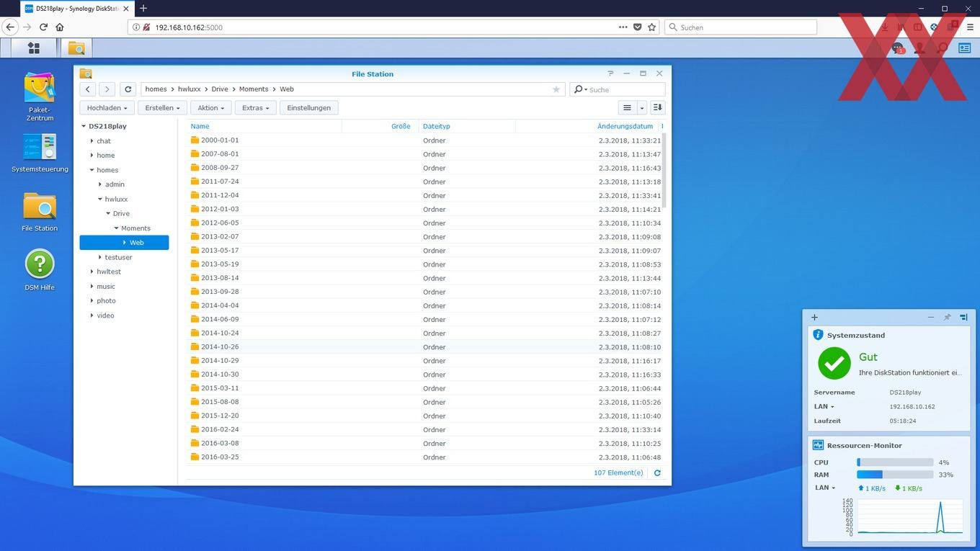Expand the admin folder in tree
This screenshot has width=980, height=551.
click(x=100, y=184)
